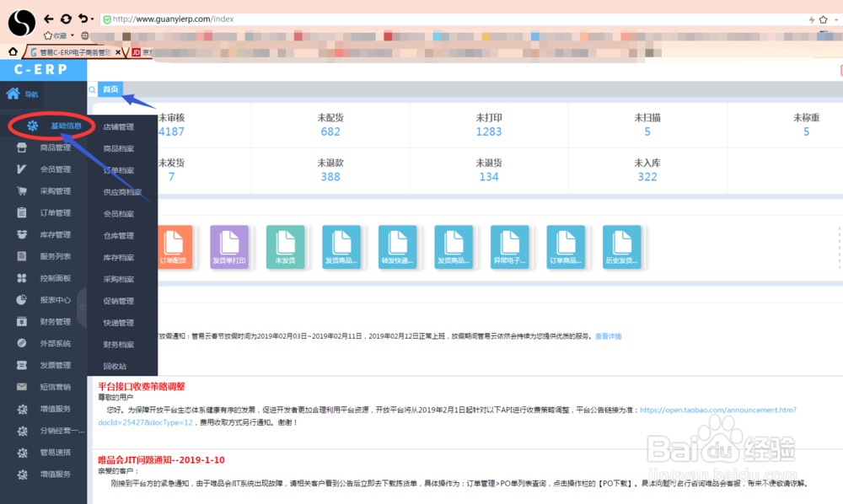Open 外部系统 link icon
Image resolution: width=843 pixels, height=504 pixels.
coord(22,343)
